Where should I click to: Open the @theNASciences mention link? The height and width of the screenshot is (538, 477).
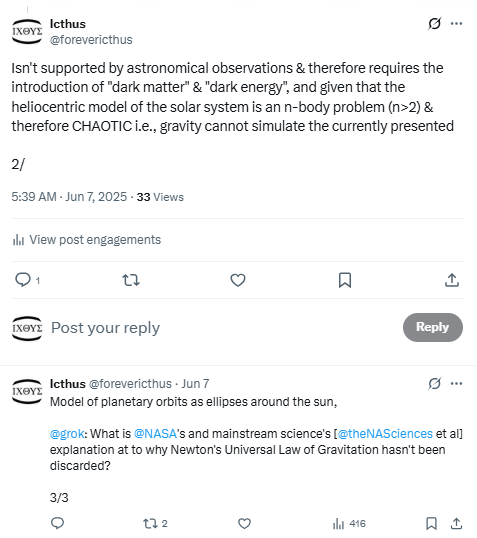[385, 434]
